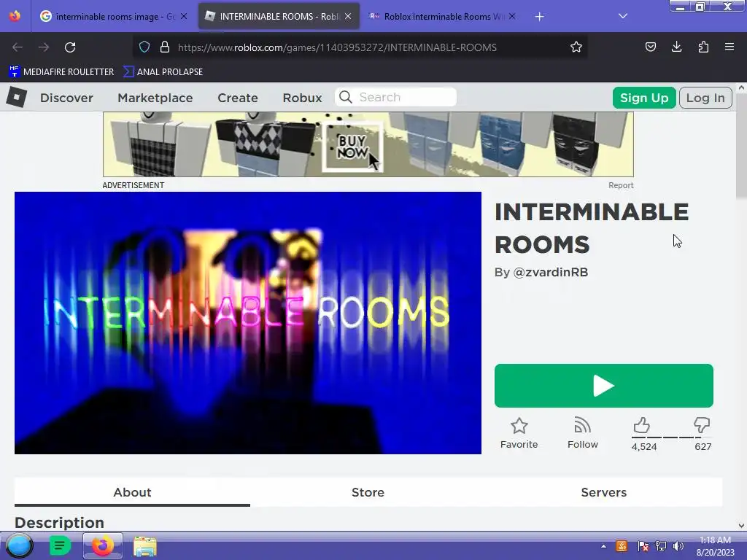Show hidden tray icons arrow
The image size is (747, 560).
coord(603,546)
